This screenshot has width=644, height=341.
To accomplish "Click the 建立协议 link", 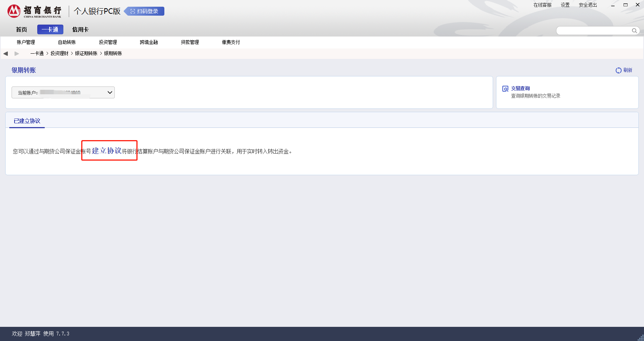I will (x=107, y=151).
